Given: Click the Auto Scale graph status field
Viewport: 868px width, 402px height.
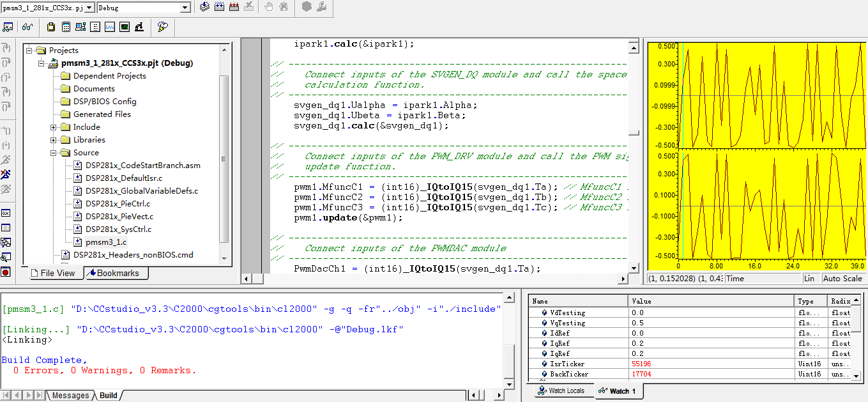Looking at the screenshot, I should (x=842, y=278).
